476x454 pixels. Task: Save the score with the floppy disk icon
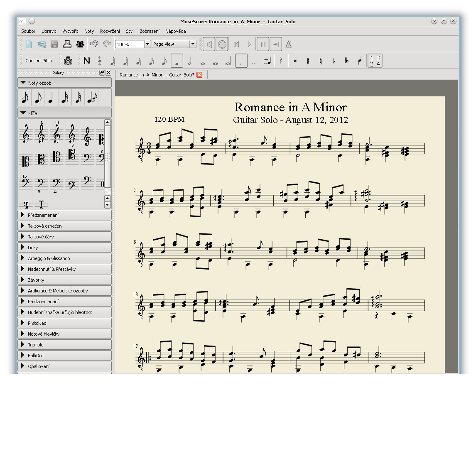pos(54,44)
